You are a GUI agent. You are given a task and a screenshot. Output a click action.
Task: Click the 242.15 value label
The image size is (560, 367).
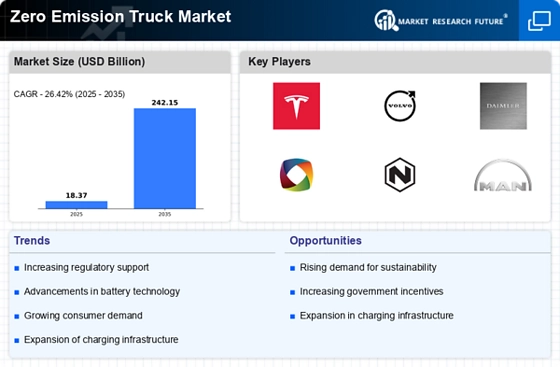(165, 102)
